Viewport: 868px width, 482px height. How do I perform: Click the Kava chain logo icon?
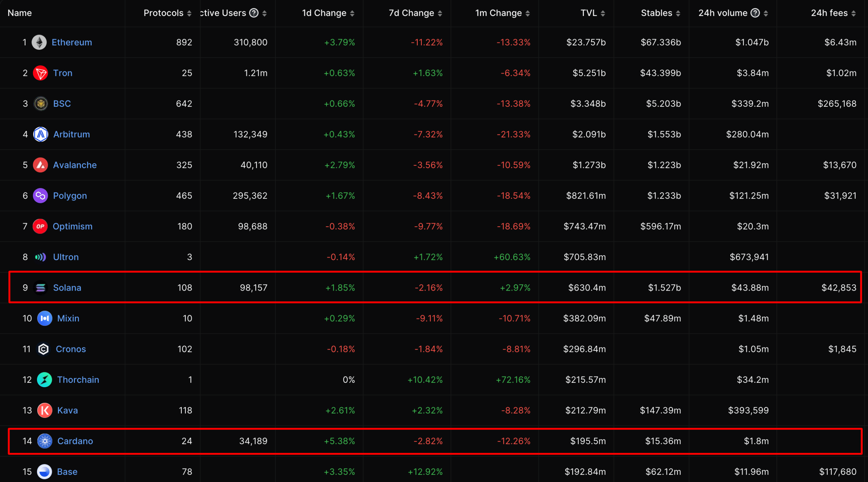tap(45, 411)
